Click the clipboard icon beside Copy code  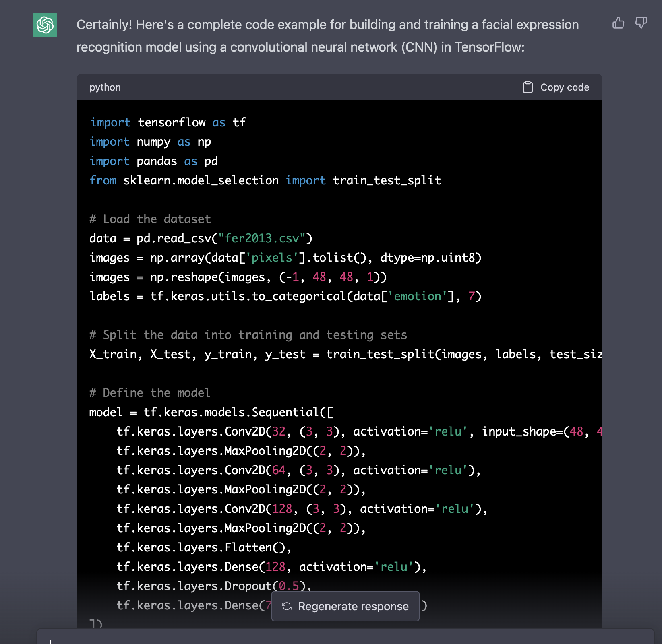click(x=528, y=87)
